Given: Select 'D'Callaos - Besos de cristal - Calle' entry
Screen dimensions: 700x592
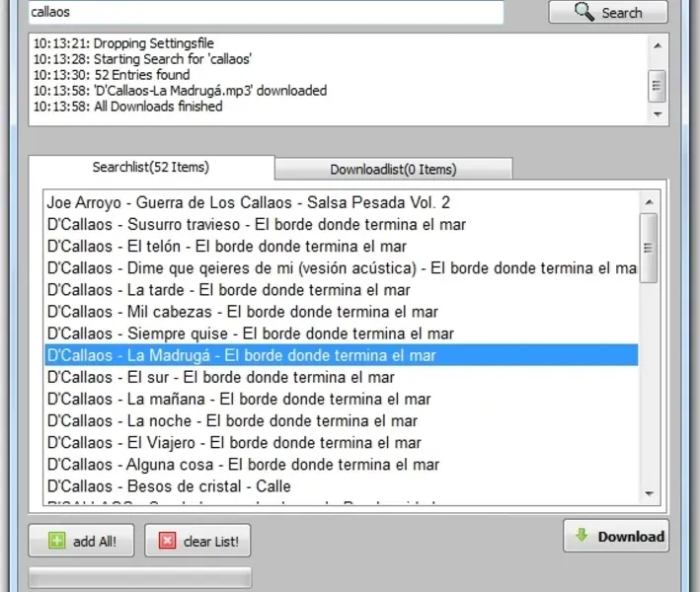Looking at the screenshot, I should click(342, 486).
